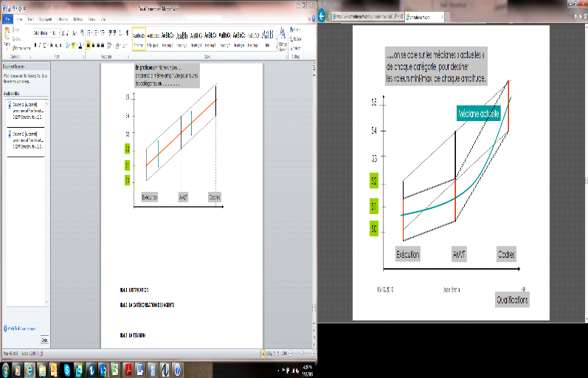The height and width of the screenshot is (378, 588).
Task: Click the Internet Explorer Home icon
Action: (575, 16)
